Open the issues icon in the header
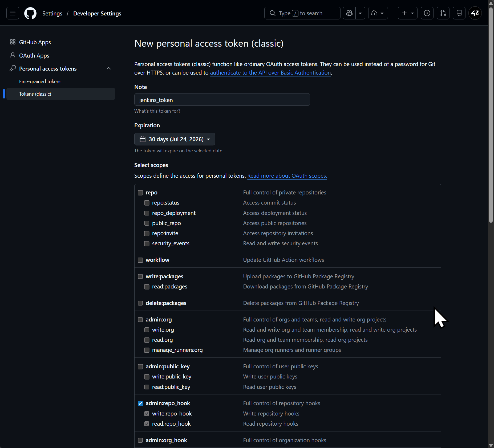 tap(427, 13)
